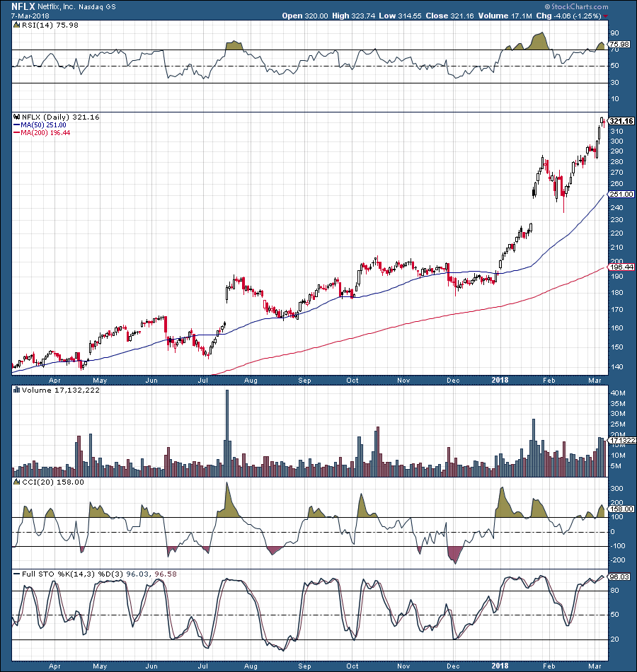This screenshot has height=672, width=637.
Task: Click the 80 label on stochastic axis
Action: point(614,591)
